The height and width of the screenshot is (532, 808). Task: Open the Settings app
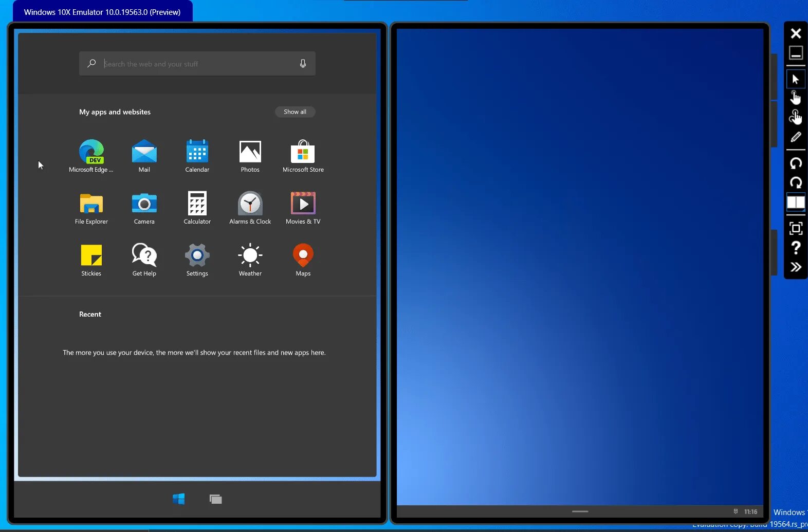pyautogui.click(x=197, y=260)
